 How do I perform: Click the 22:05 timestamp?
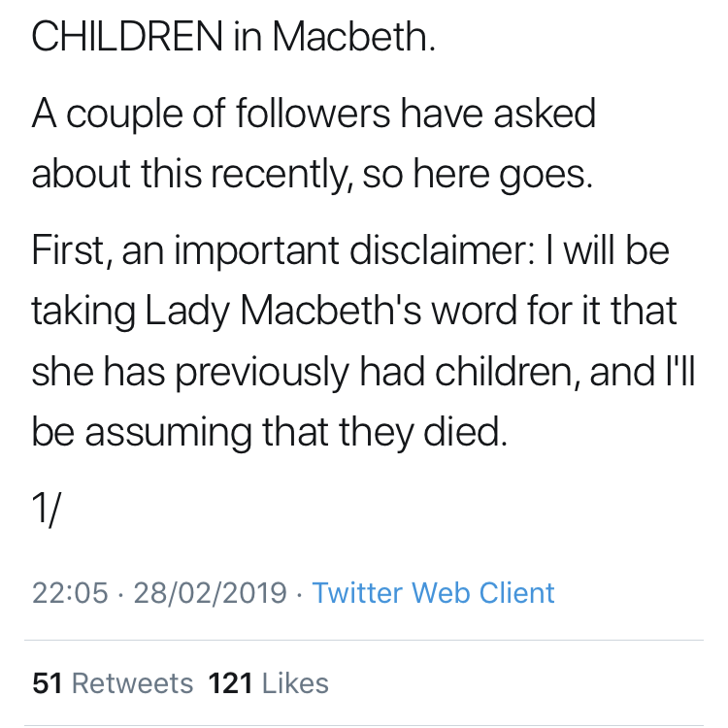point(70,592)
